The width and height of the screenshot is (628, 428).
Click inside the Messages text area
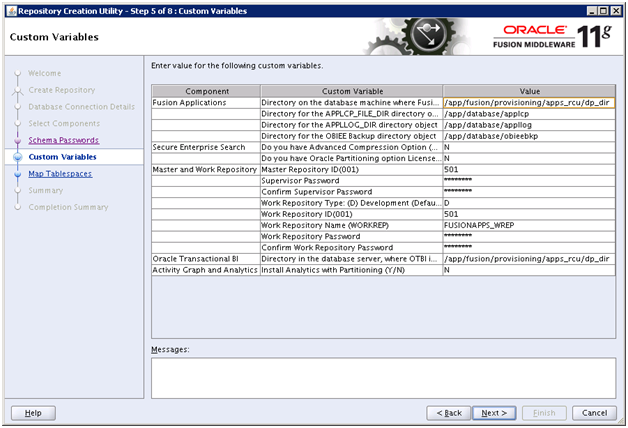click(x=383, y=378)
